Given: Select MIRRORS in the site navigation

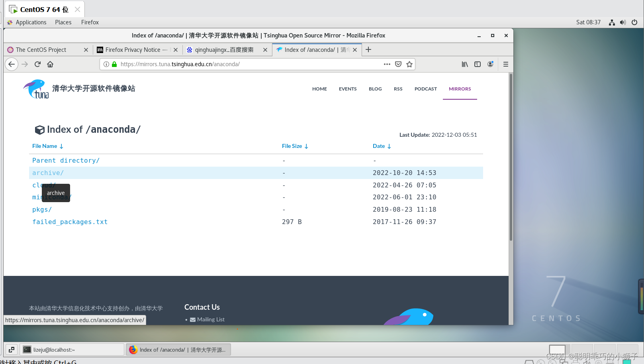Looking at the screenshot, I should (460, 89).
